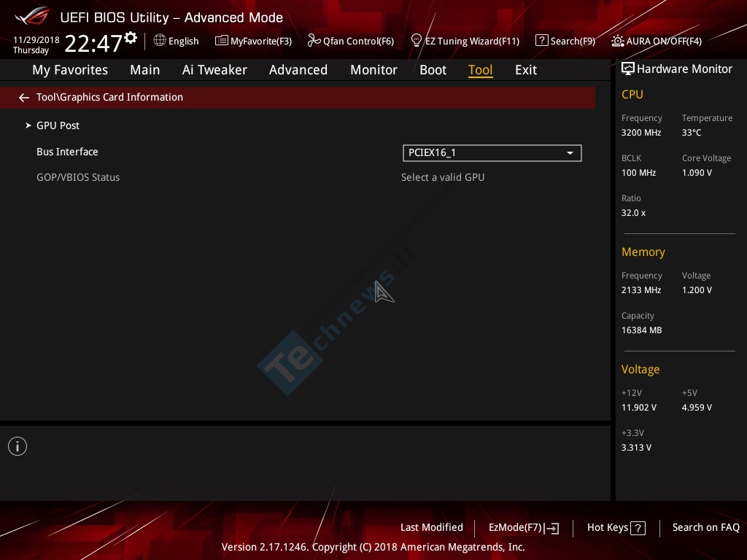Open the Advanced tab
This screenshot has width=747, height=560.
point(298,70)
